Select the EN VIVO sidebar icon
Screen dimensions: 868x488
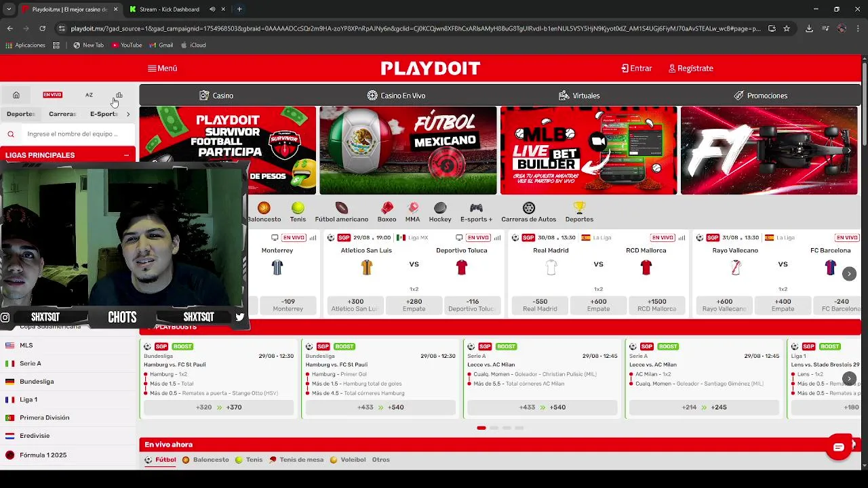52,95
